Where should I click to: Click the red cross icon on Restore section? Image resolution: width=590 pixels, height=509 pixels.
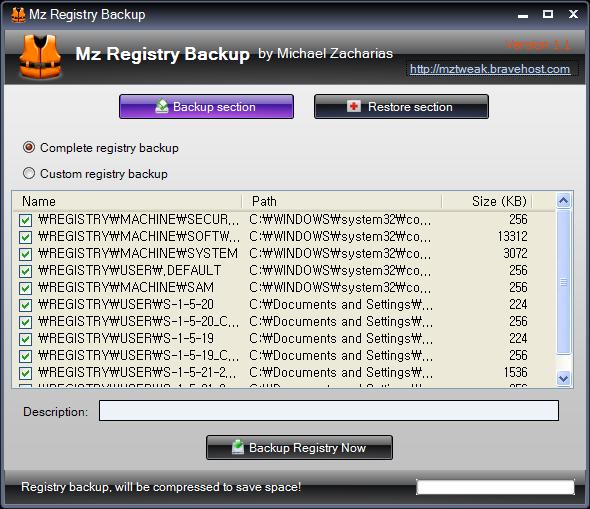[x=354, y=106]
